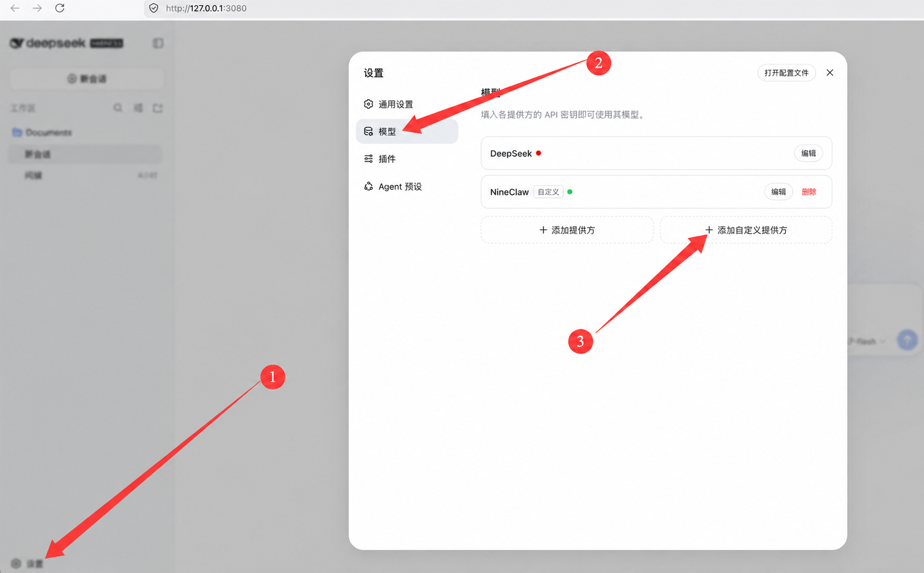Image resolution: width=924 pixels, height=573 pixels.
Task: Click the new folder icon in workspace header
Action: point(158,108)
